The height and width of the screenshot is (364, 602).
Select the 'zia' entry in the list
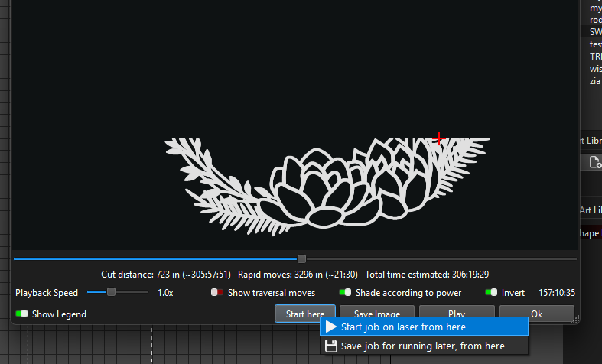(595, 80)
